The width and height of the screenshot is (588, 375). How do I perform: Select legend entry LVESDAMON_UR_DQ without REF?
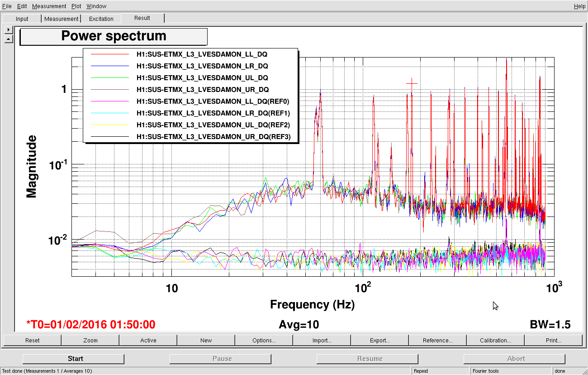pos(203,90)
